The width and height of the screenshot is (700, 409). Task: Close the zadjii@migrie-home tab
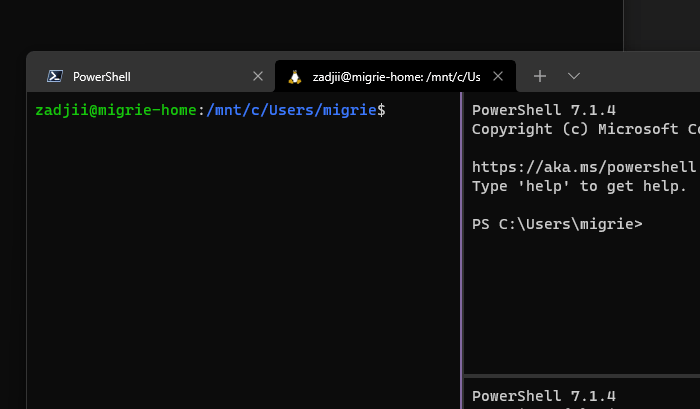coord(498,76)
